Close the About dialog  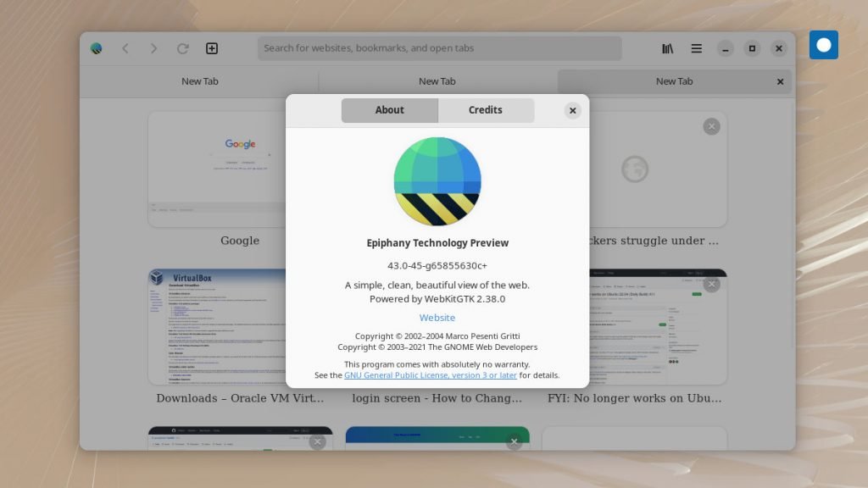point(573,111)
